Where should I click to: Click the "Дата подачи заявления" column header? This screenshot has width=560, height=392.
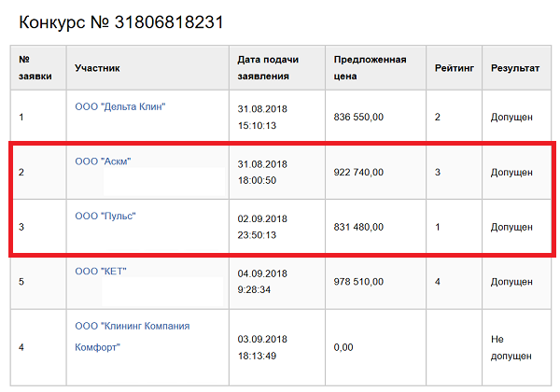coord(263,68)
